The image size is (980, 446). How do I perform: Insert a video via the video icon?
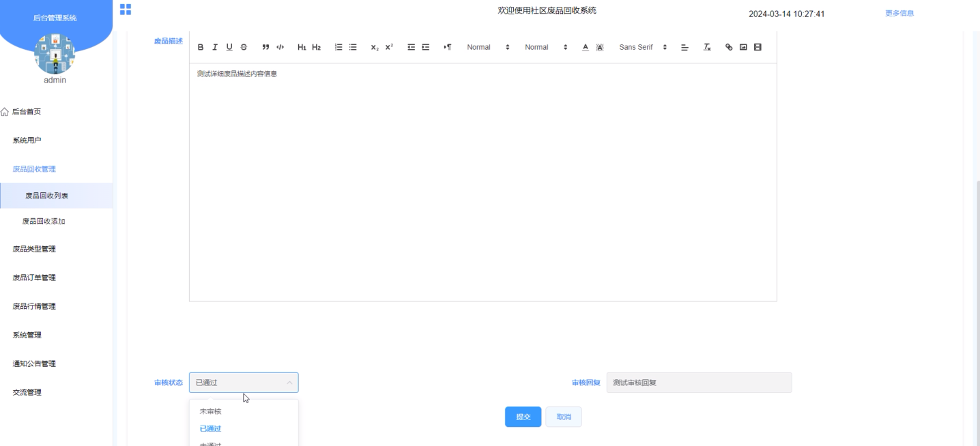pos(758,47)
